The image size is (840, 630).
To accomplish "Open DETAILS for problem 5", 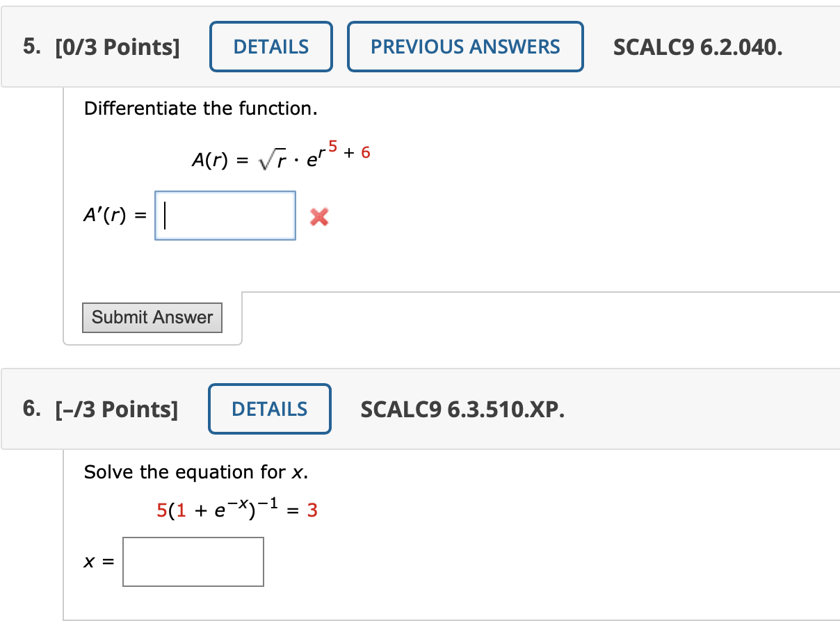I will point(270,47).
